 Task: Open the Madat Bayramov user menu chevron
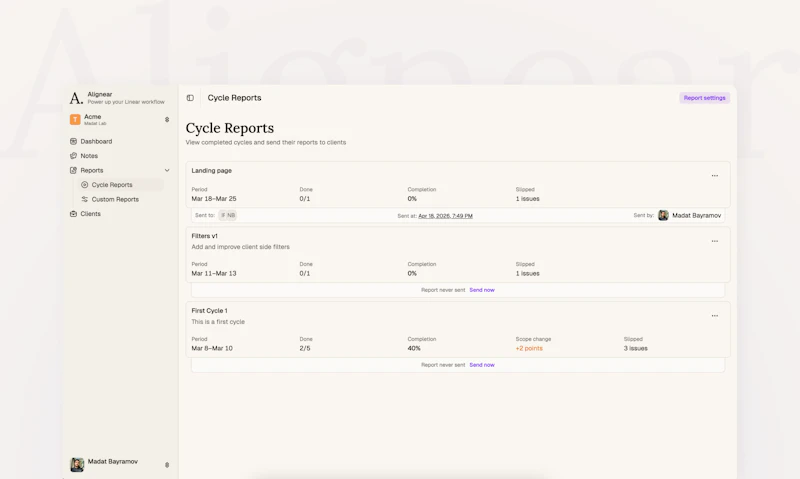(x=167, y=465)
